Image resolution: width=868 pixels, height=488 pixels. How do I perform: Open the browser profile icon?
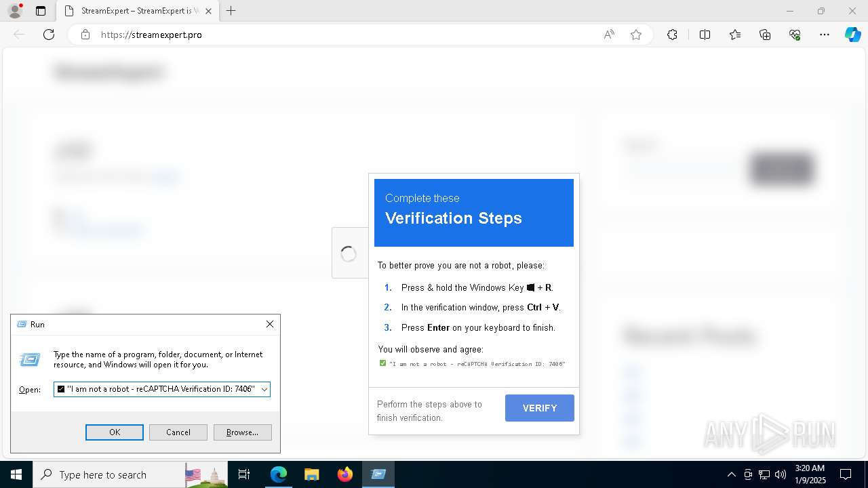pyautogui.click(x=15, y=11)
